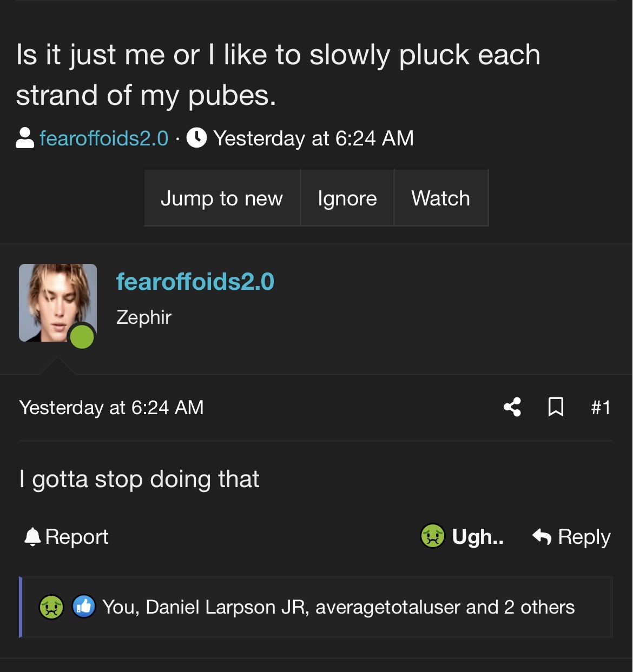Click the green Ugh reaction face icon
The image size is (633, 672).
433,536
